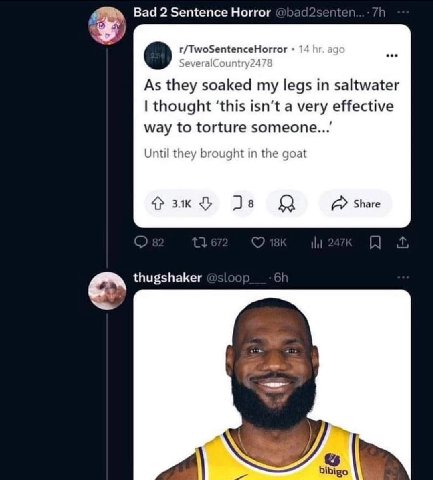433x480 pixels.
Task: Bookmark the Bad 2 Sentence Horror tweet
Action: [375, 242]
